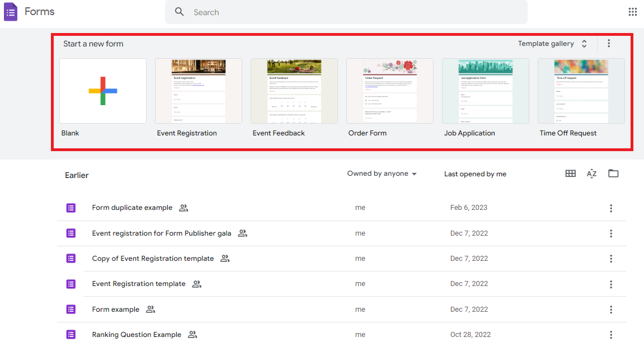This screenshot has width=644, height=342.
Task: Click the Feb 6, 2023 date
Action: point(469,208)
